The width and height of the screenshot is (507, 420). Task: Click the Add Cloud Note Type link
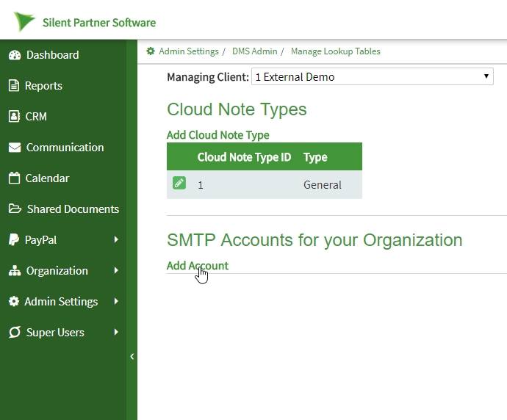[218, 135]
